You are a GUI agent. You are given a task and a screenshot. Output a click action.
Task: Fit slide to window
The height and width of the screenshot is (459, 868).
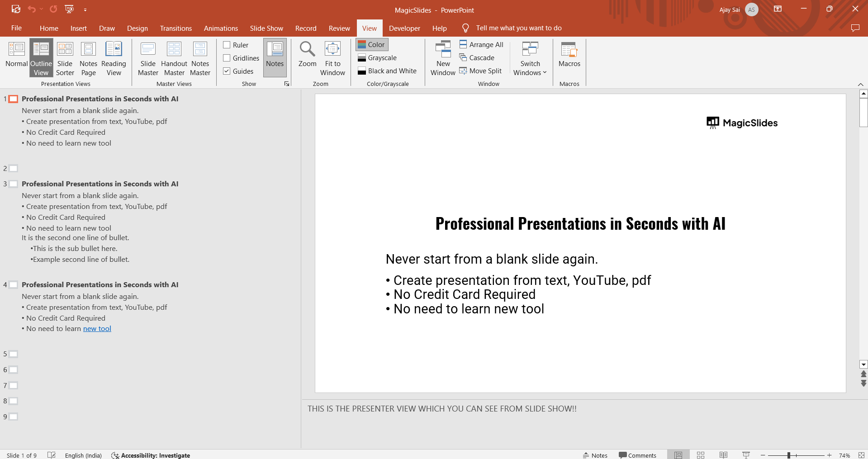click(x=332, y=58)
